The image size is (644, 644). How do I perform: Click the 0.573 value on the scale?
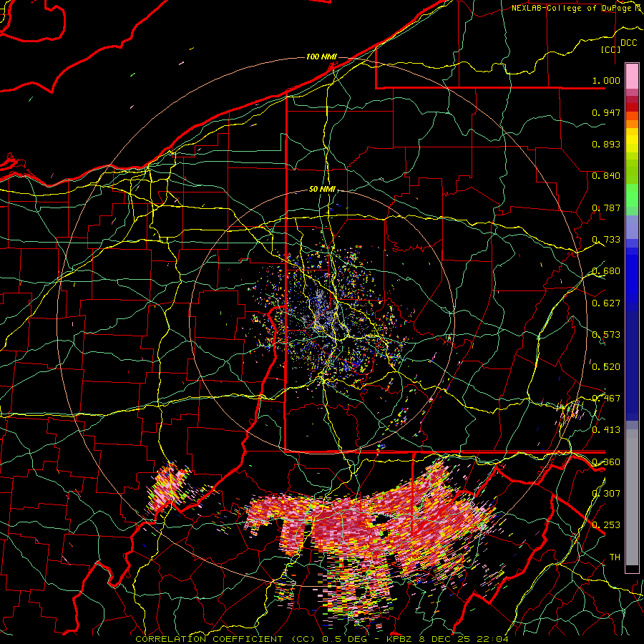point(606,334)
